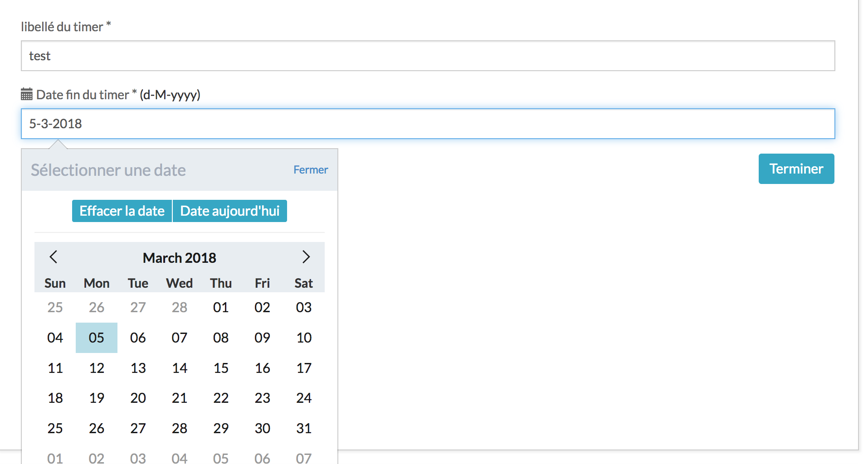
Task: Select March 28 in the fifth week row
Action: (x=180, y=428)
